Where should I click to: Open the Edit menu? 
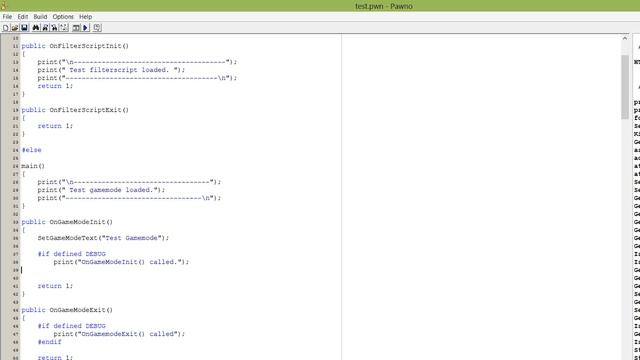coord(22,17)
